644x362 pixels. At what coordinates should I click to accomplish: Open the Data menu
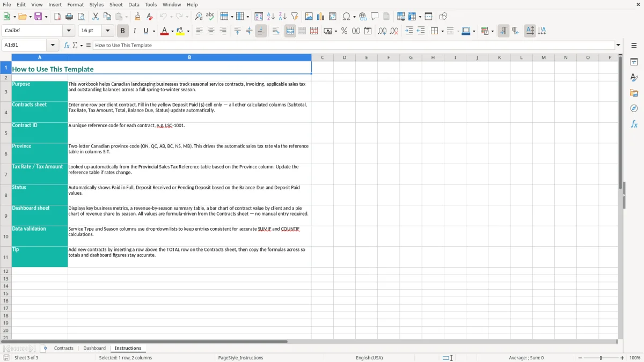(134, 4)
